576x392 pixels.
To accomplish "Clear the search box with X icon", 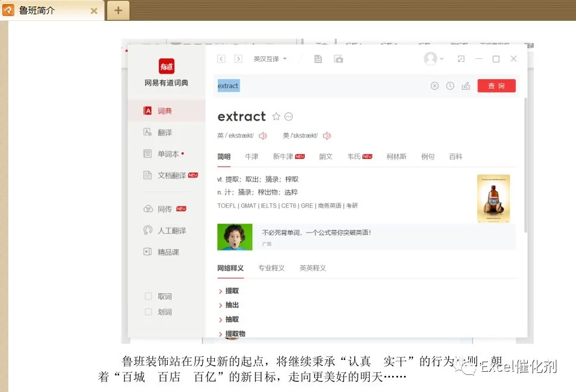I will [x=434, y=86].
